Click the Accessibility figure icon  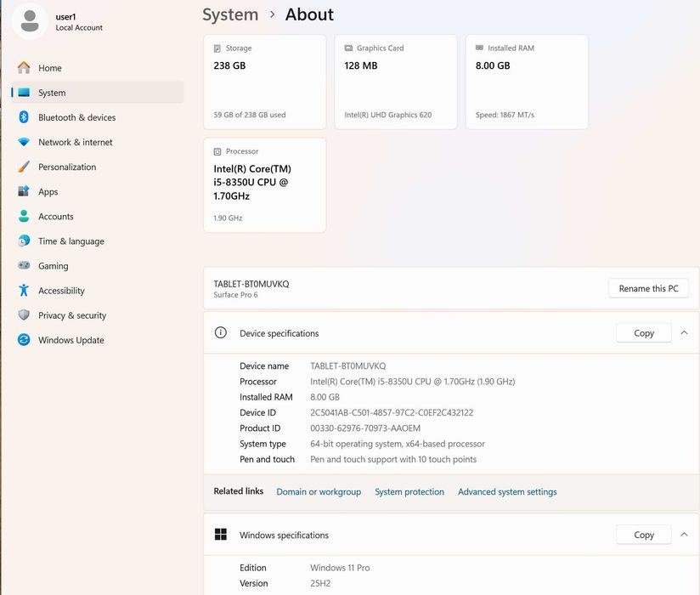24,291
